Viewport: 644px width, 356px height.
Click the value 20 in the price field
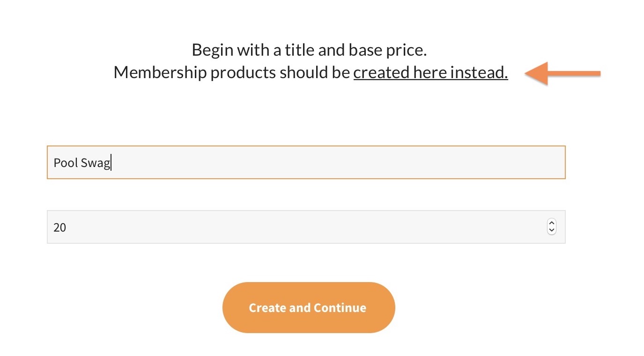(60, 227)
